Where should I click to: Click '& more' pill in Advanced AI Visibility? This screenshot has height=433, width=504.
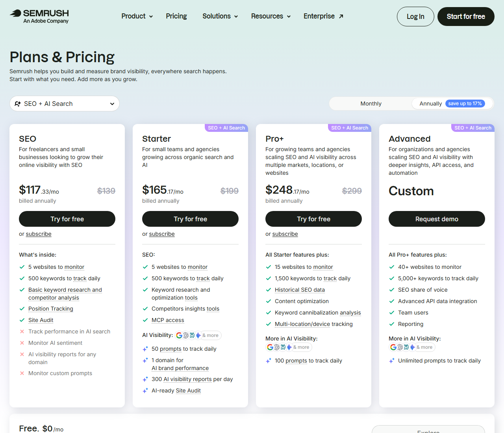tap(424, 347)
